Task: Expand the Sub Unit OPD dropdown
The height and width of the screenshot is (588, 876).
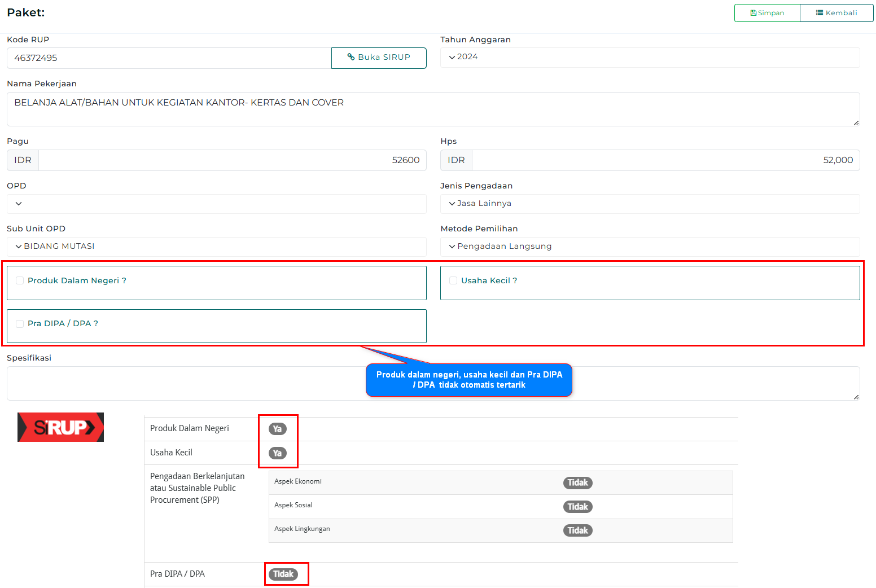Action: [216, 247]
